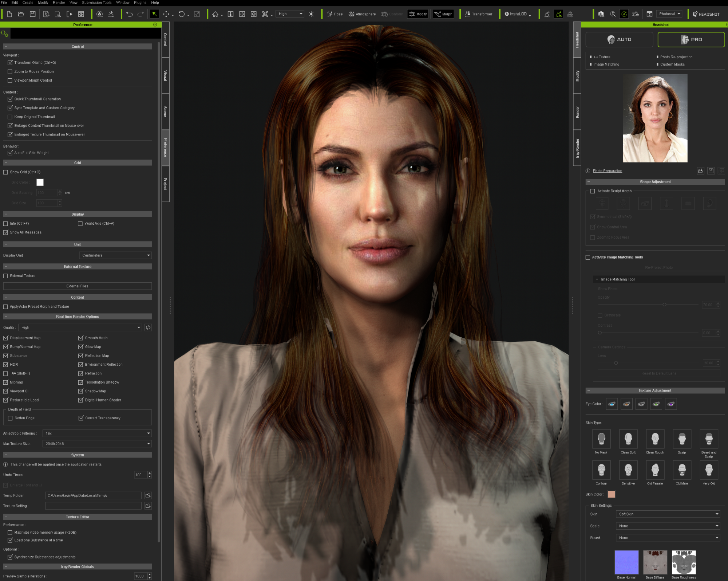Image resolution: width=728 pixels, height=581 pixels.
Task: Enable Keep Original Thumbnail
Action: tap(10, 117)
